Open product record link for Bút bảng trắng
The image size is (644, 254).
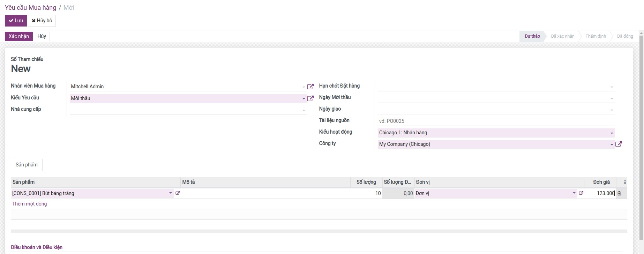(x=178, y=193)
